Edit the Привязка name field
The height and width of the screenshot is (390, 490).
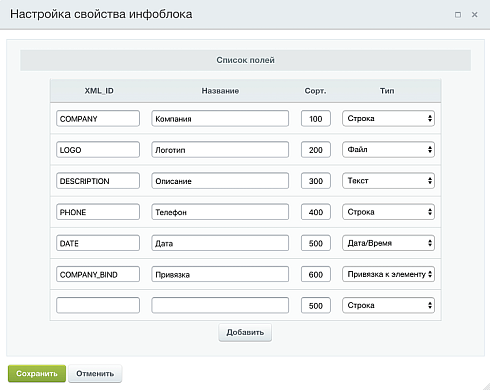(x=220, y=274)
